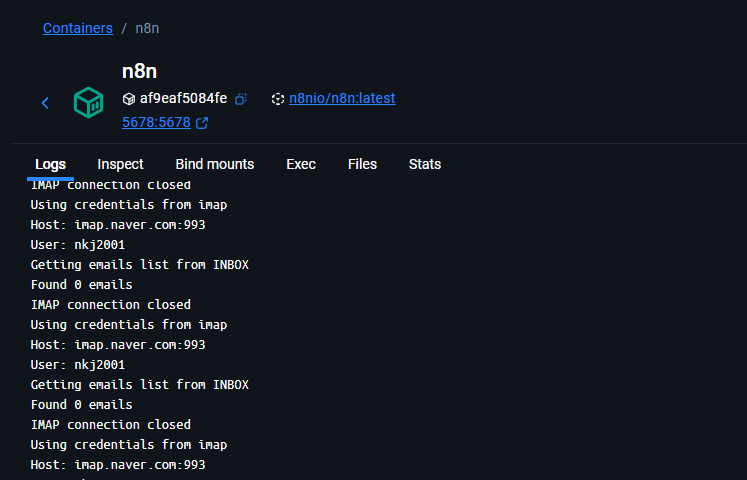Screen dimensions: 747x480
Task: Open the n8nio/n8n:latest image link
Action: [x=342, y=98]
